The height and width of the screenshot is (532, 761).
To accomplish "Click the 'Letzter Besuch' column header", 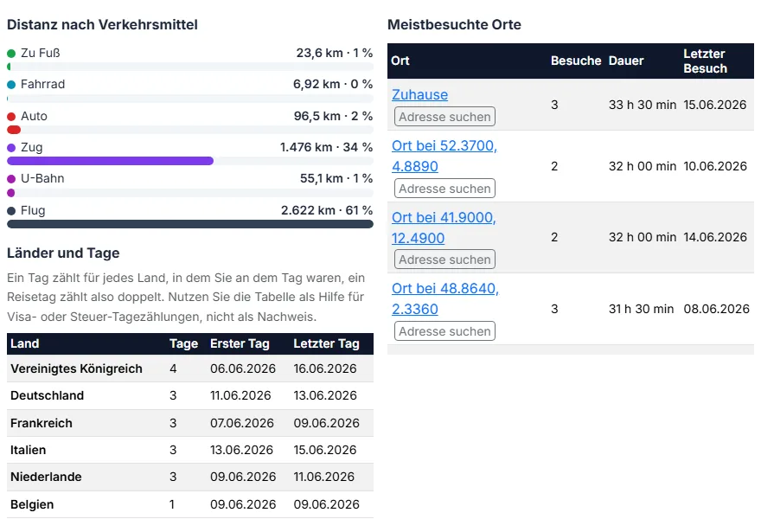I will [x=705, y=61].
